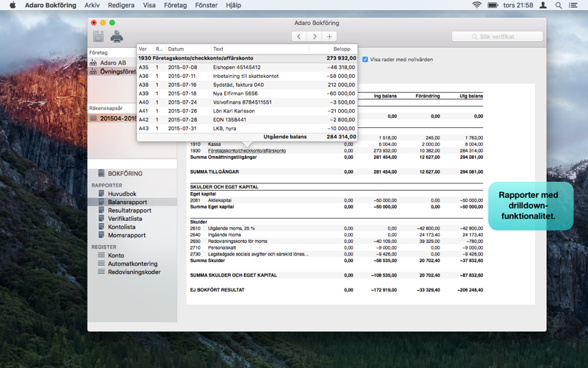Open the Apple menu
588x368 pixels.
[x=12, y=5]
